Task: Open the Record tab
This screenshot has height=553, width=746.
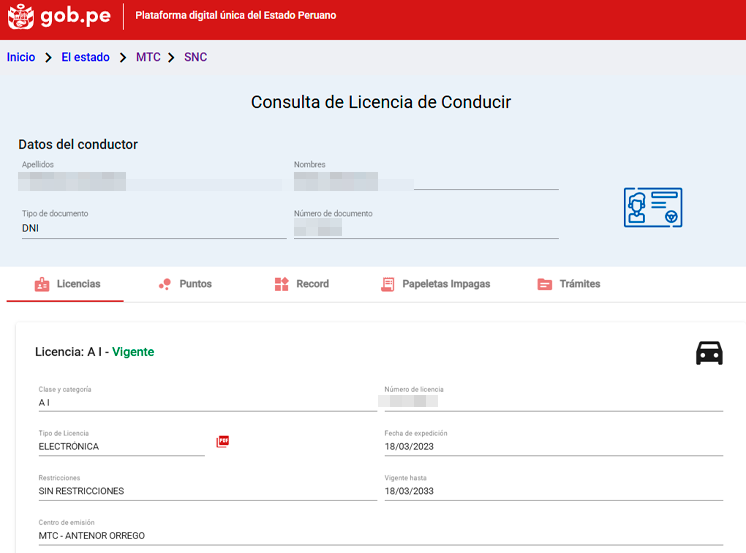Action: click(302, 284)
